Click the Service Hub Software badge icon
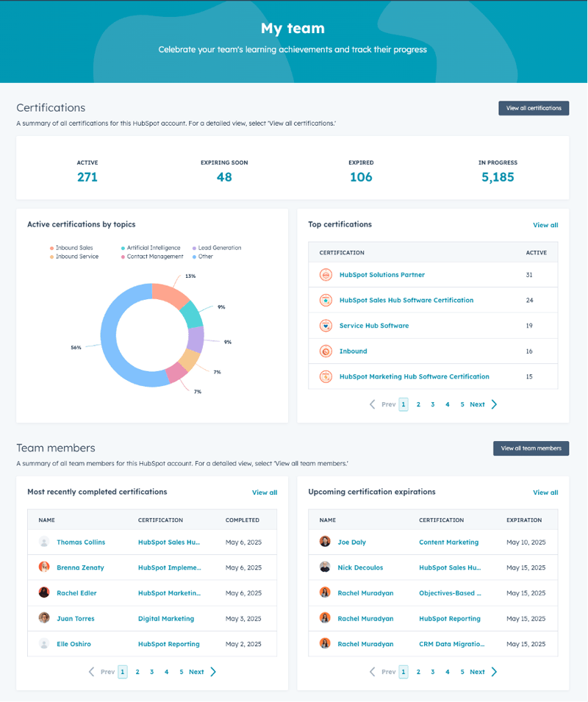588x702 pixels. [326, 326]
